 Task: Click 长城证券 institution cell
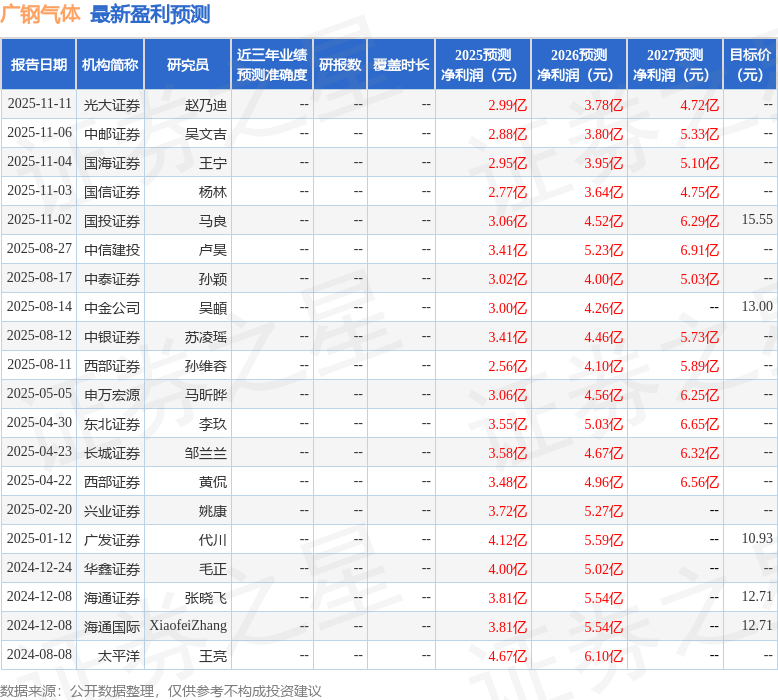pos(112,453)
